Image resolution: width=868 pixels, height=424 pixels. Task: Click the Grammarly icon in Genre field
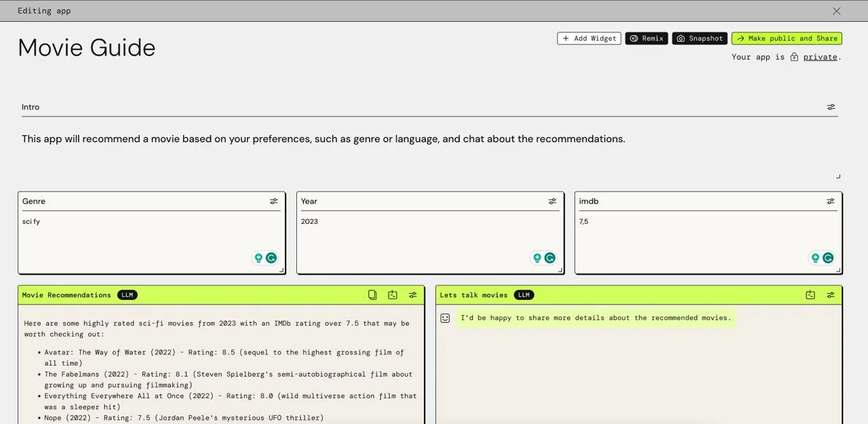tap(271, 258)
